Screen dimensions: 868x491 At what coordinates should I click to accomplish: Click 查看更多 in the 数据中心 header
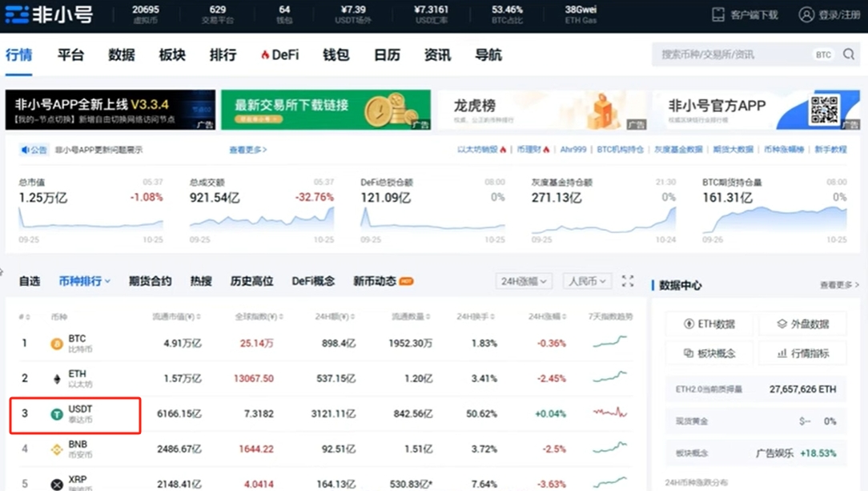pyautogui.click(x=839, y=285)
